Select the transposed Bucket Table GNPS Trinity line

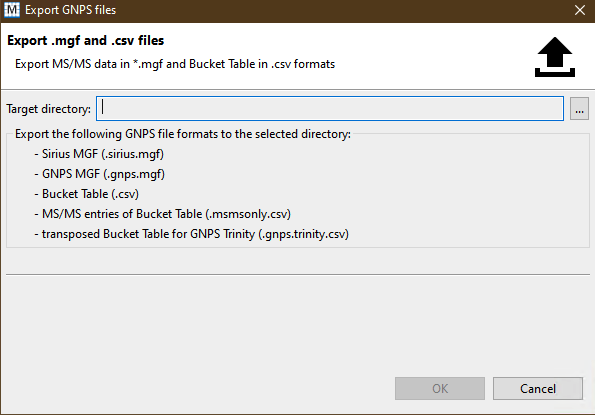click(x=192, y=234)
